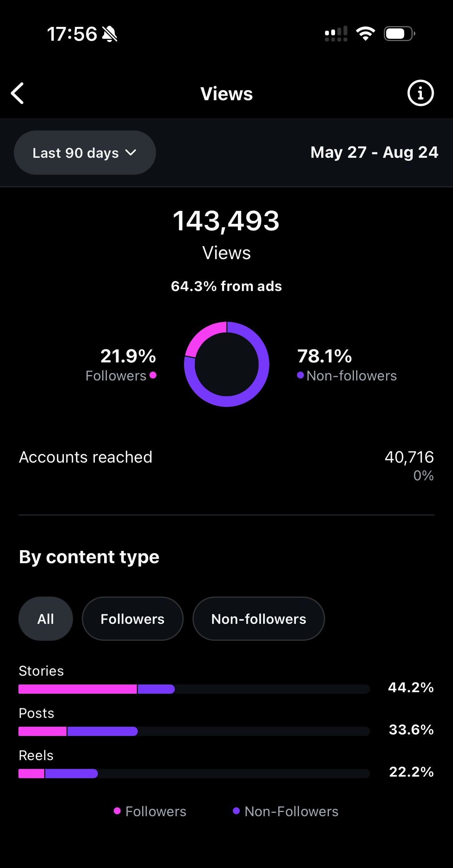Viewport: 453px width, 868px height.
Task: Tap the followers donut chart
Action: pyautogui.click(x=227, y=364)
